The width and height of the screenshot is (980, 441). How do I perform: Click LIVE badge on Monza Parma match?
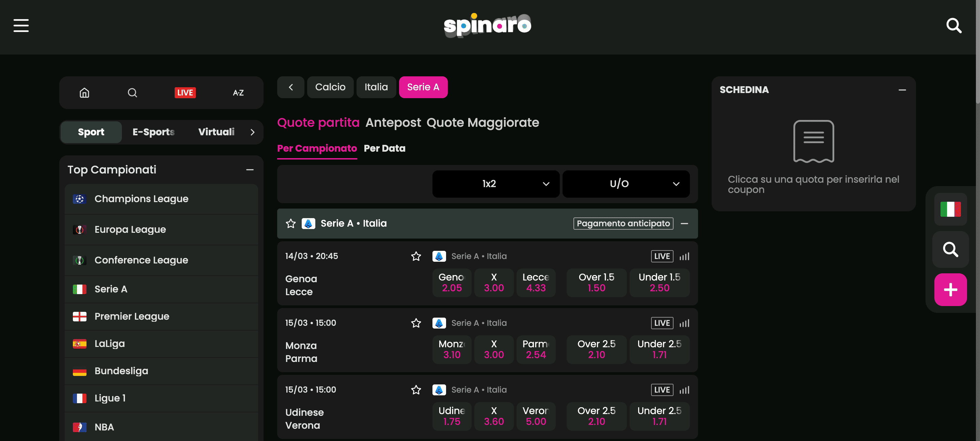662,323
